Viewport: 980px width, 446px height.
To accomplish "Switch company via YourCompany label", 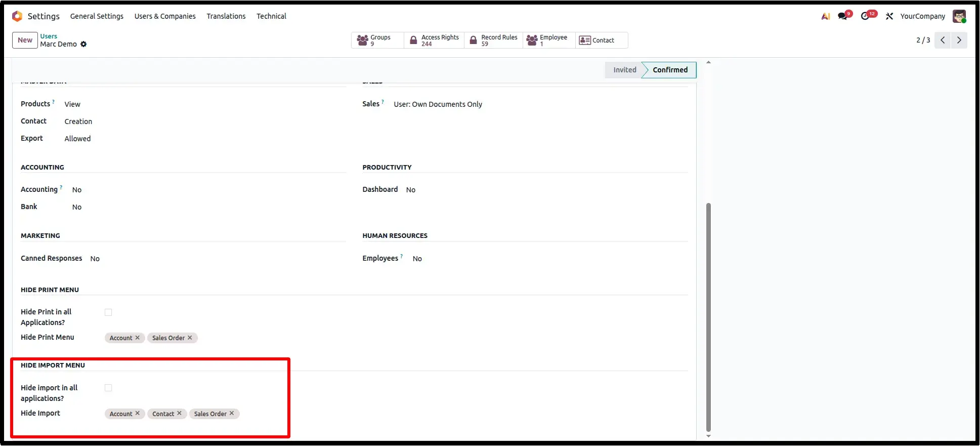I will pos(922,16).
